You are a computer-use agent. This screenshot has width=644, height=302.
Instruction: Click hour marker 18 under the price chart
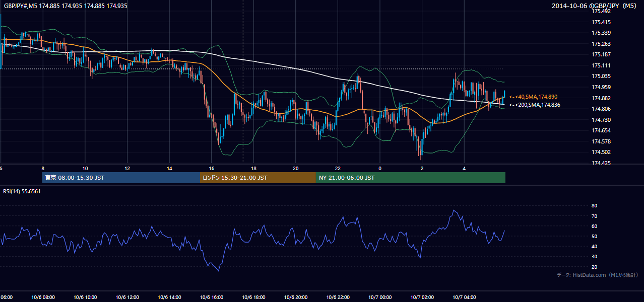coord(253,169)
